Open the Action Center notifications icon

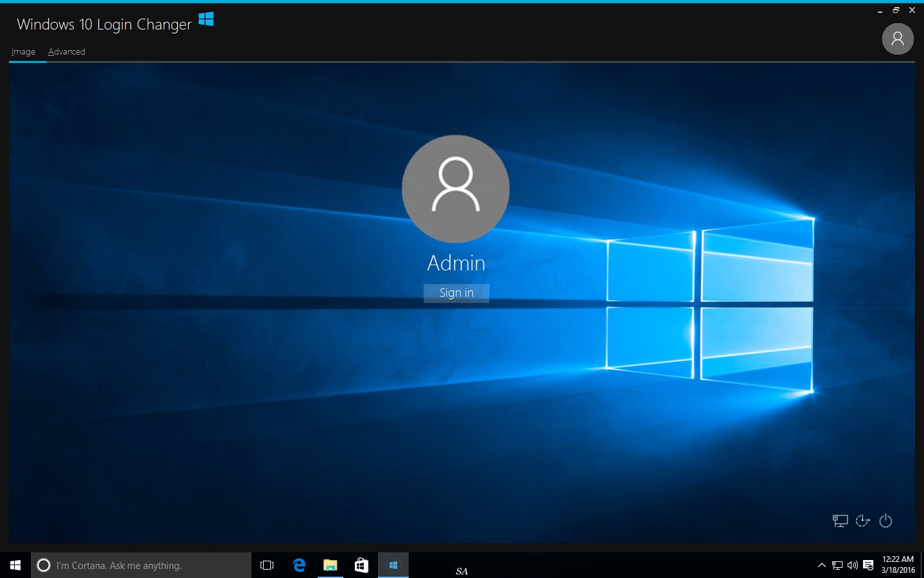(868, 565)
